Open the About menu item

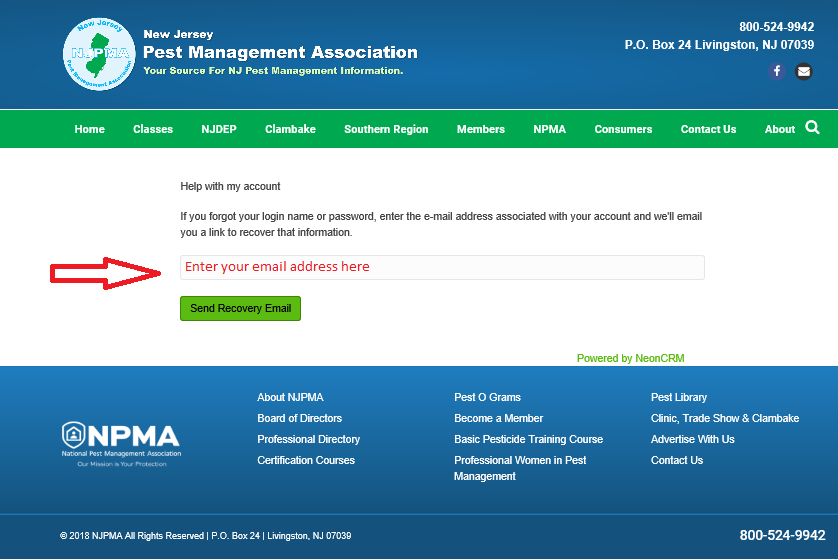(780, 129)
